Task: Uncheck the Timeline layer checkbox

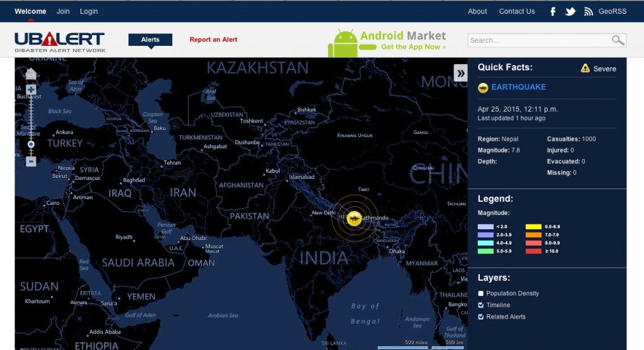Action: point(481,305)
